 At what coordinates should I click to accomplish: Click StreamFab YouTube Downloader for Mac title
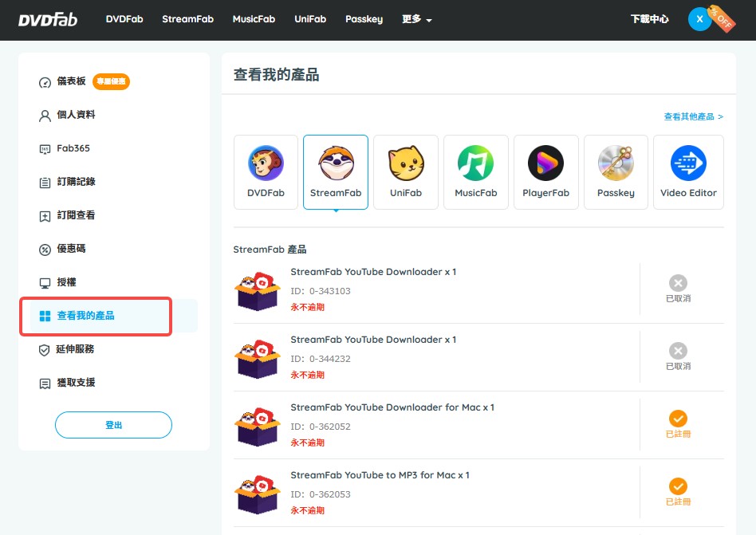(392, 407)
